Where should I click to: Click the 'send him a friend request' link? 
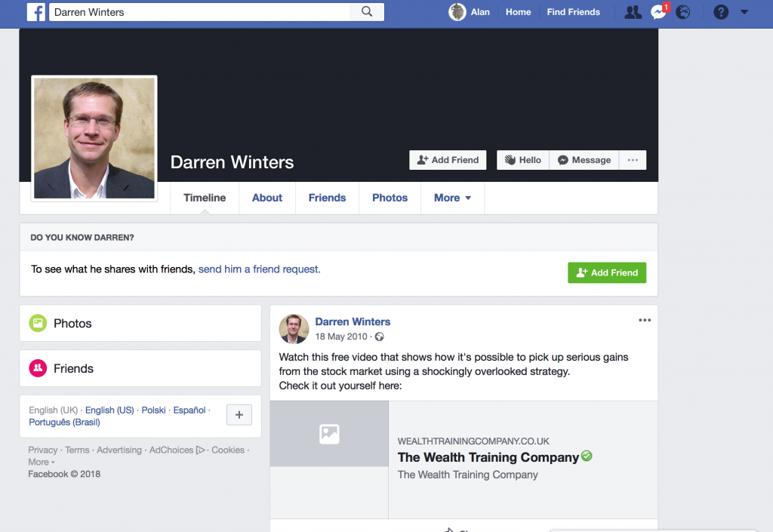coord(260,269)
